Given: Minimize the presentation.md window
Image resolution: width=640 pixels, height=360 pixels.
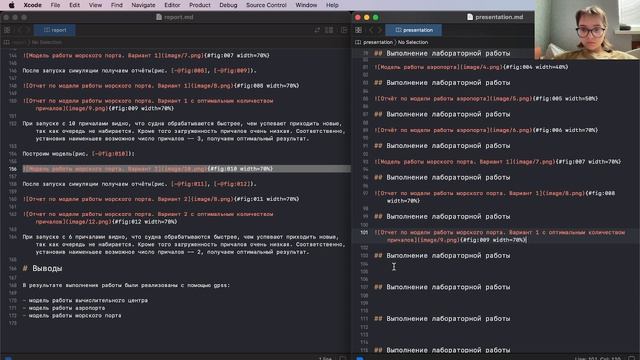Looking at the screenshot, I should (x=367, y=17).
